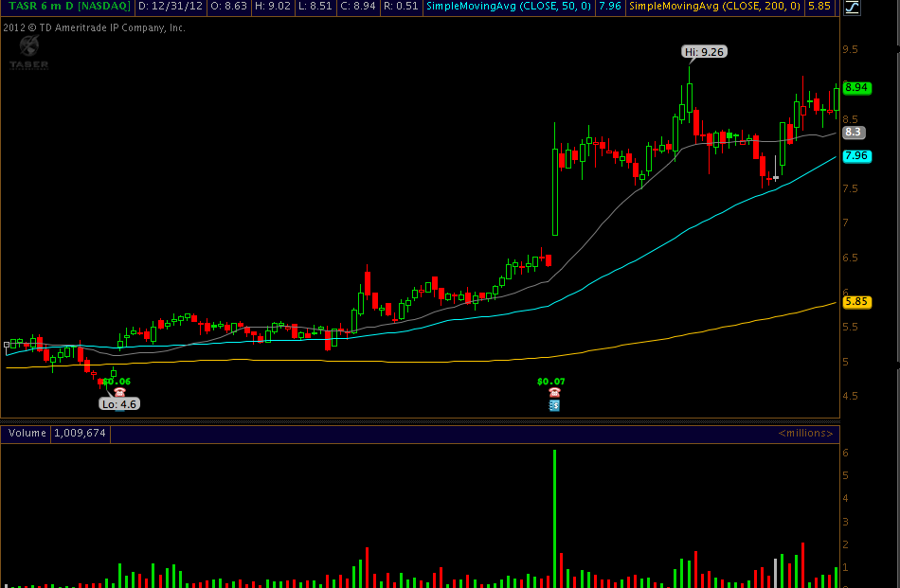Image resolution: width=900 pixels, height=588 pixels.
Task: Click the first red conference call phone icon
Action: tap(120, 392)
